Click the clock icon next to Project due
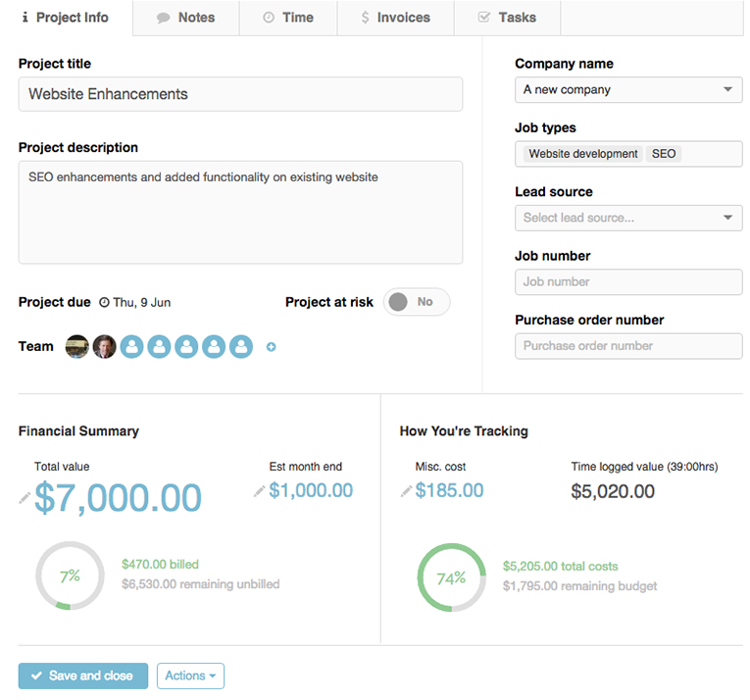The width and height of the screenshot is (750, 700). click(x=104, y=302)
